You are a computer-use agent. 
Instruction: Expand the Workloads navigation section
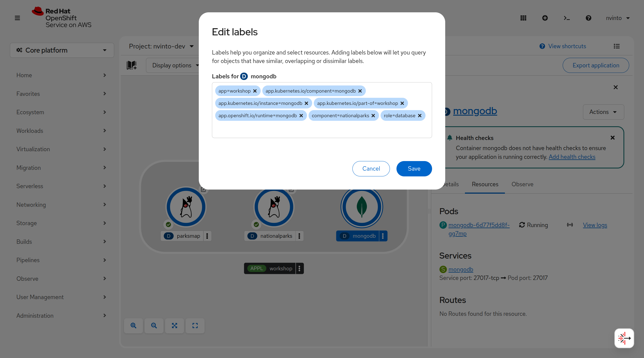[61, 131]
